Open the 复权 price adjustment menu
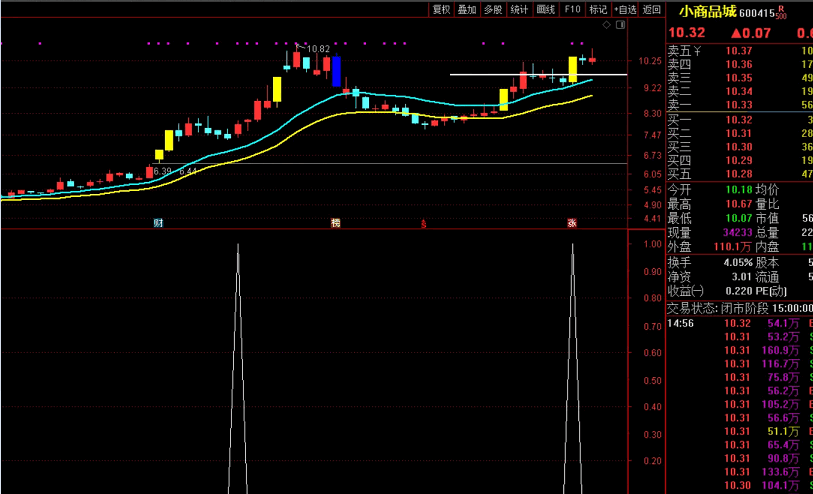 click(442, 9)
